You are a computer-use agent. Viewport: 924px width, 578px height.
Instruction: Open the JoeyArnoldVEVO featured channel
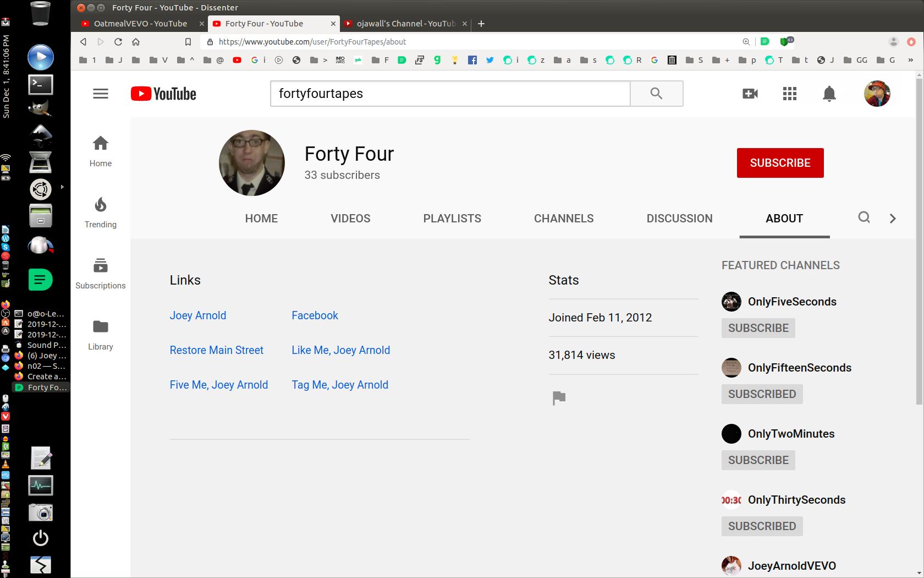pos(791,566)
